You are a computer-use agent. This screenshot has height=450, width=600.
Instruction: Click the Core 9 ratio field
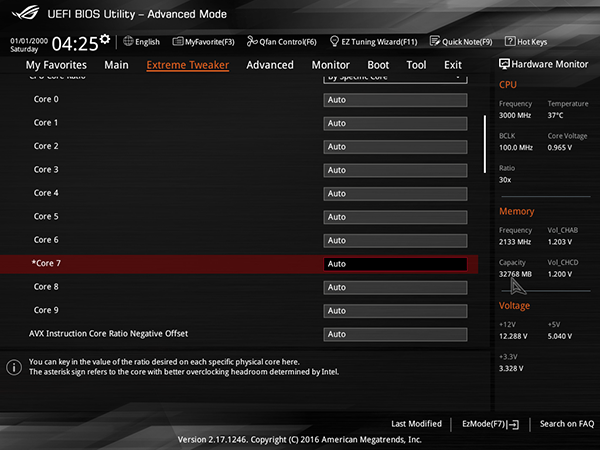click(x=395, y=311)
